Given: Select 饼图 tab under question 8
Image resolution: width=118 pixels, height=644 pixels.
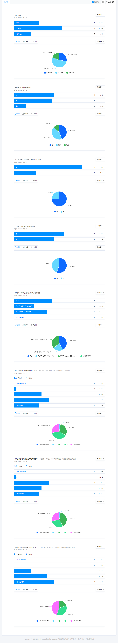Looking at the screenshot, I should (17, 590).
